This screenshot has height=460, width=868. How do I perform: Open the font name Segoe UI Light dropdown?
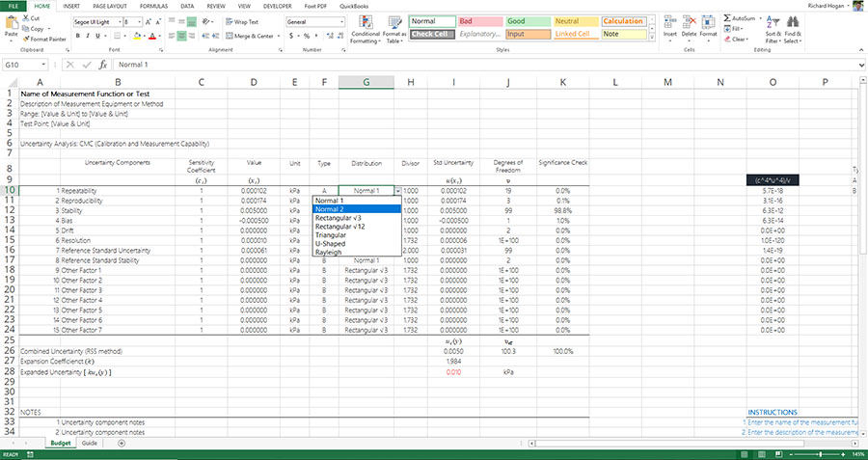pyautogui.click(x=120, y=22)
